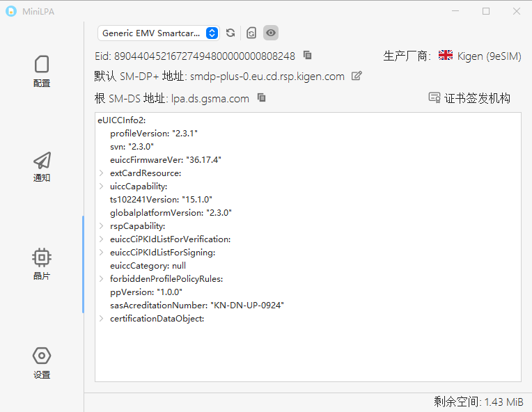This screenshot has width=532, height=412.
Task: Select euiccCategory: null row
Action: pos(148,266)
